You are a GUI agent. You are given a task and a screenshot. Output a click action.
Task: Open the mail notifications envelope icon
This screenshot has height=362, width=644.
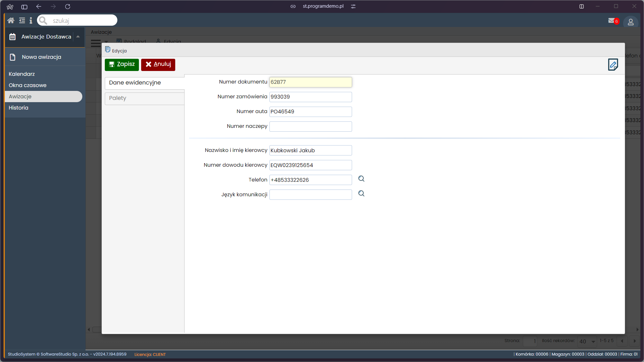tap(612, 21)
